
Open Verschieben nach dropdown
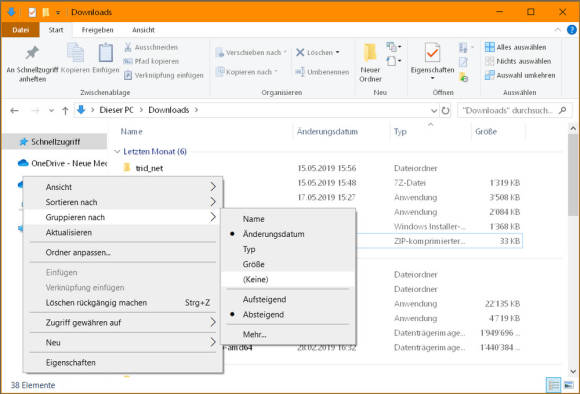[285, 53]
